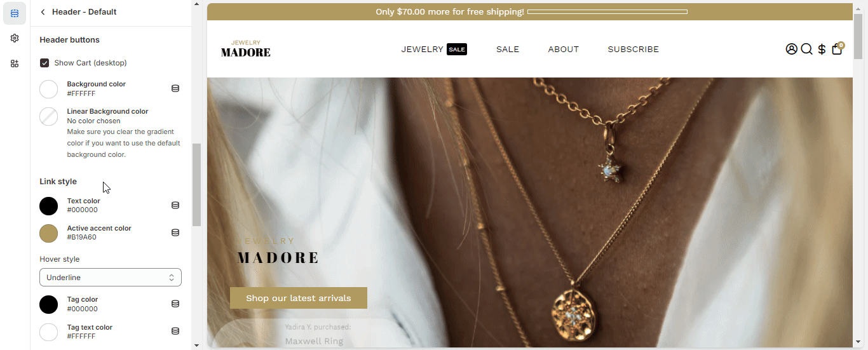This screenshot has width=868, height=350.
Task: Select the ABOUT navigation item
Action: pos(563,49)
